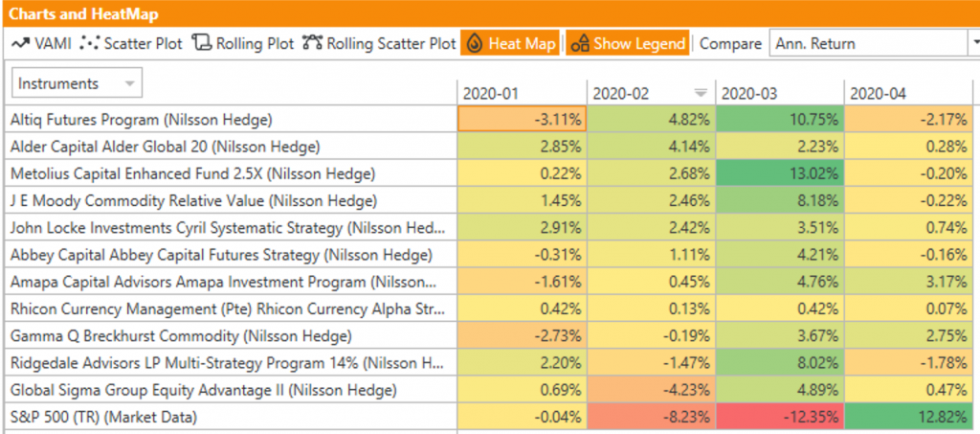The height and width of the screenshot is (434, 980).
Task: Select the S&P 500 (TR) row label
Action: pos(105,417)
